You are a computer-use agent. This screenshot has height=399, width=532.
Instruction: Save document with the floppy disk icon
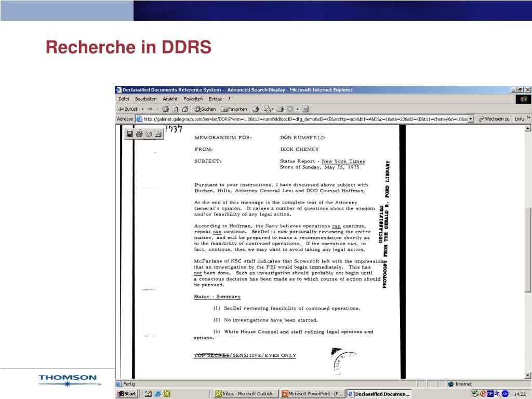(129, 134)
